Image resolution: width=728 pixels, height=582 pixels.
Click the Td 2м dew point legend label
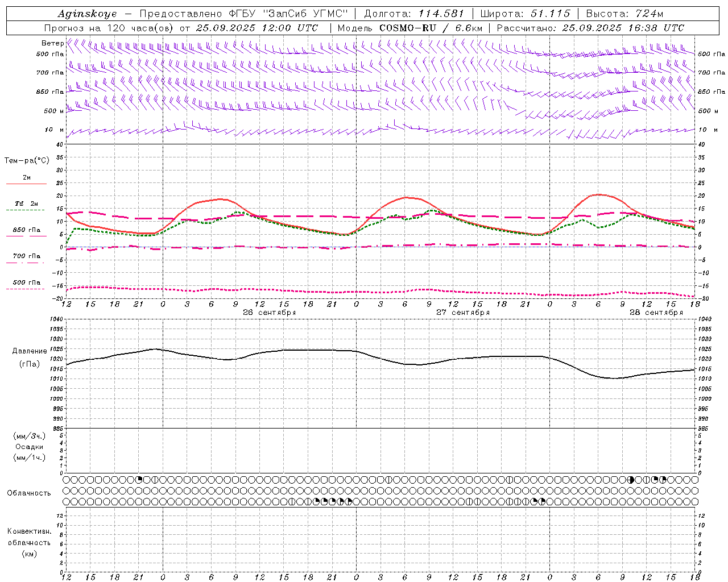pos(26,203)
